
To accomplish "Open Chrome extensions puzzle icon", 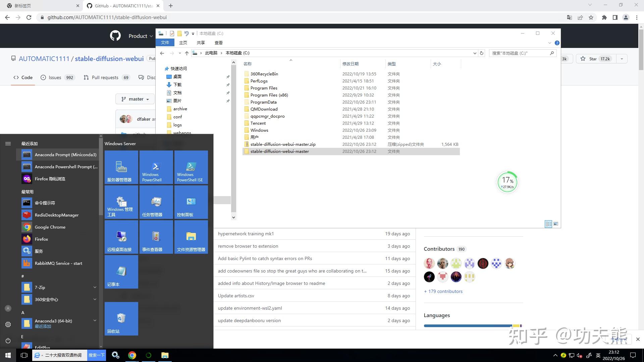I will point(604,17).
